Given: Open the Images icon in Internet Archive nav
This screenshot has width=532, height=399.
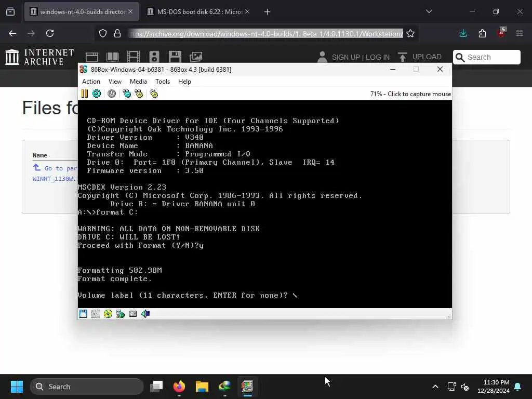Looking at the screenshot, I should [x=196, y=57].
